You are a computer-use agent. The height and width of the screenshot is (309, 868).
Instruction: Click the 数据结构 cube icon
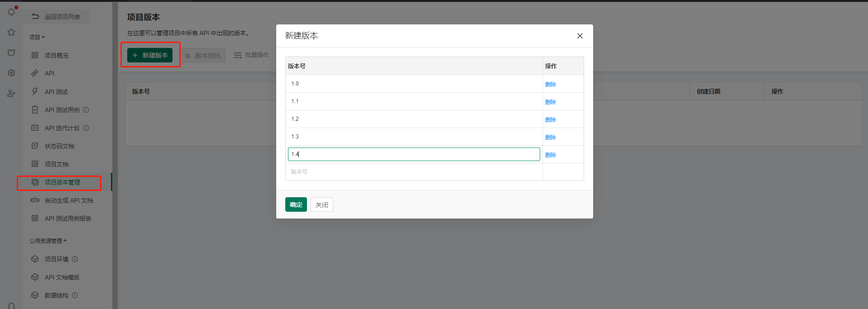[35, 295]
